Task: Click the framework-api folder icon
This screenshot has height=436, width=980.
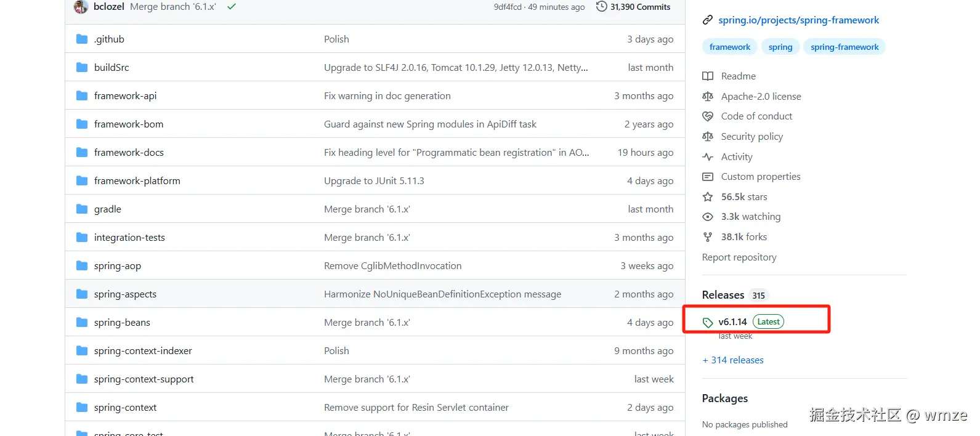Action: (x=82, y=95)
